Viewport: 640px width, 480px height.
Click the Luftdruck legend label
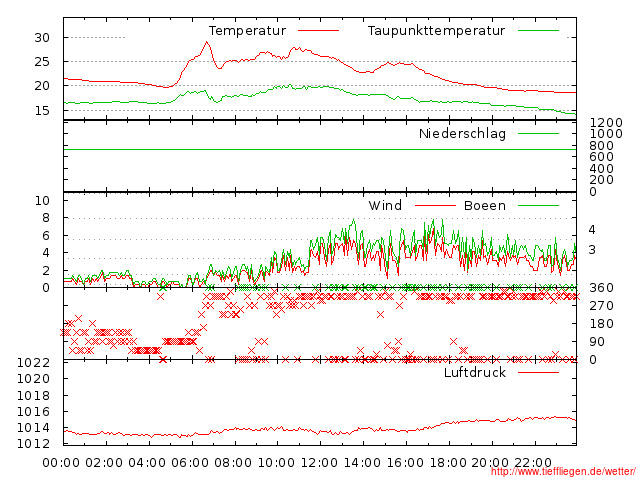pos(475,373)
